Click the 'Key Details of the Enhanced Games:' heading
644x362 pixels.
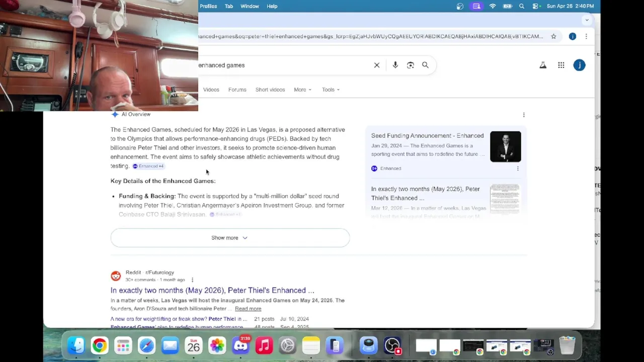click(x=163, y=181)
